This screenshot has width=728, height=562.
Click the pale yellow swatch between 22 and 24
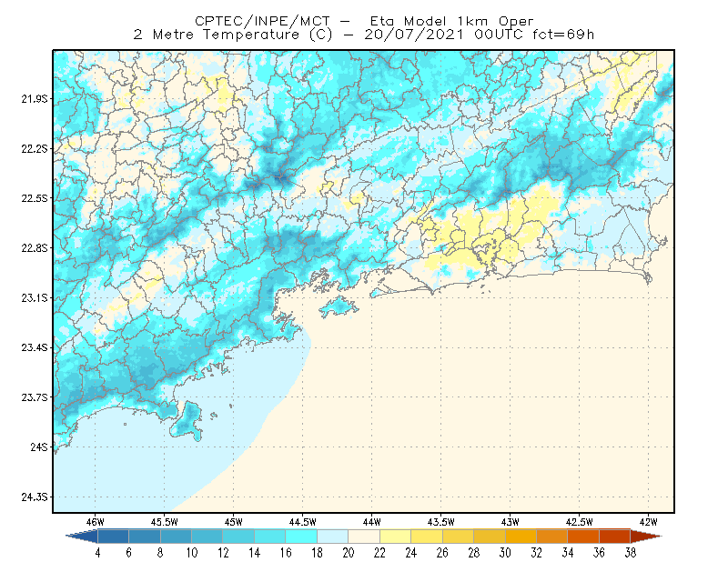click(x=396, y=537)
